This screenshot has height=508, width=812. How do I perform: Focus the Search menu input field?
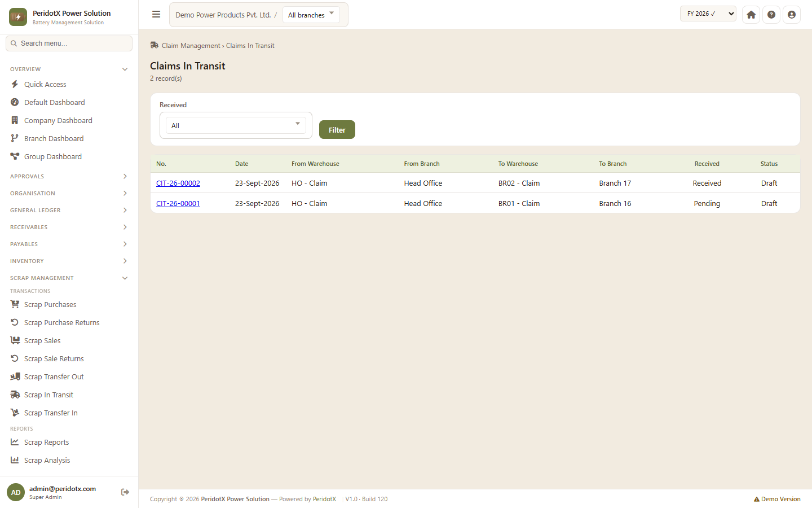tap(69, 43)
